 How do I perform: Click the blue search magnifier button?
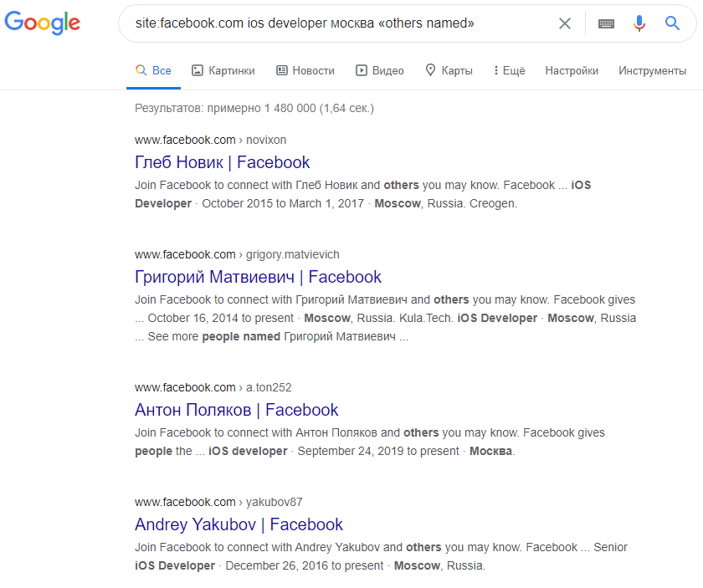[x=672, y=23]
